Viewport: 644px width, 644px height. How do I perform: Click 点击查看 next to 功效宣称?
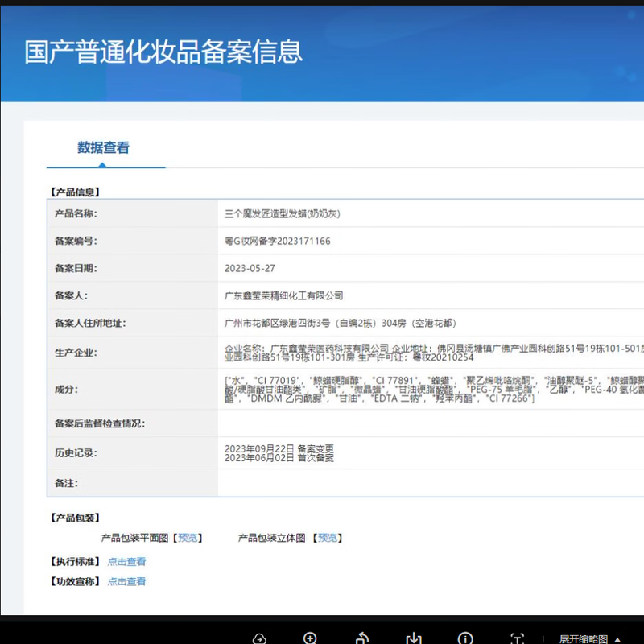point(126,581)
